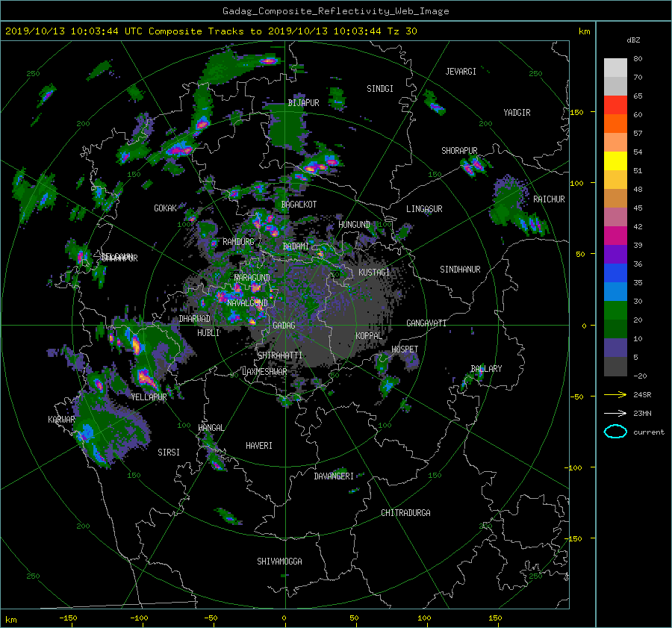Click the KOPPAL city label

[x=369, y=335]
